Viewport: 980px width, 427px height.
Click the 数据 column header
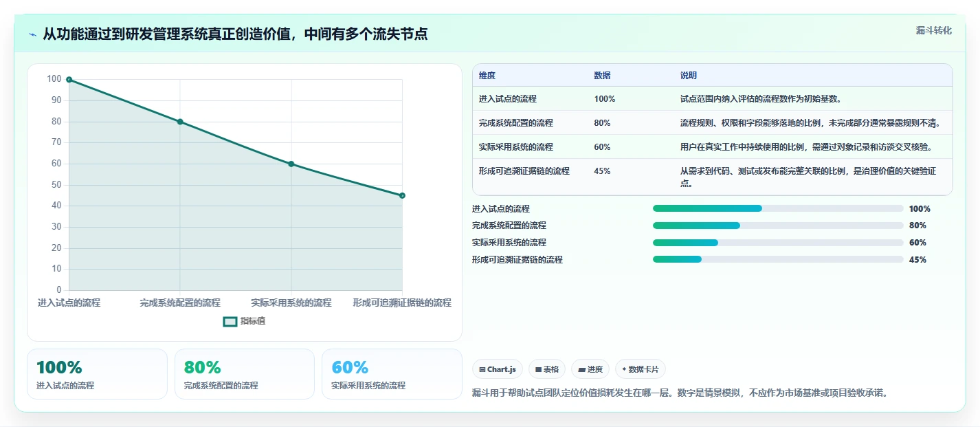pyautogui.click(x=603, y=76)
